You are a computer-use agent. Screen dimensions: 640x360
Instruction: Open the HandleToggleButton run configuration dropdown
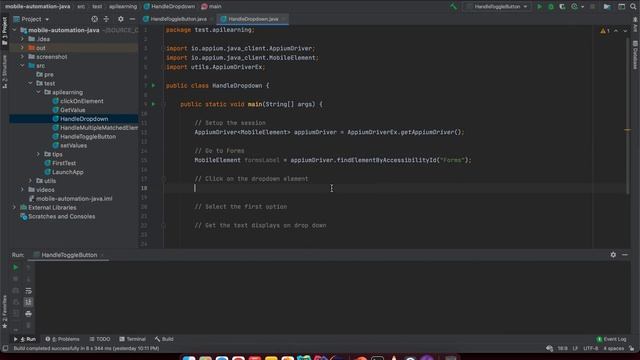pos(498,7)
